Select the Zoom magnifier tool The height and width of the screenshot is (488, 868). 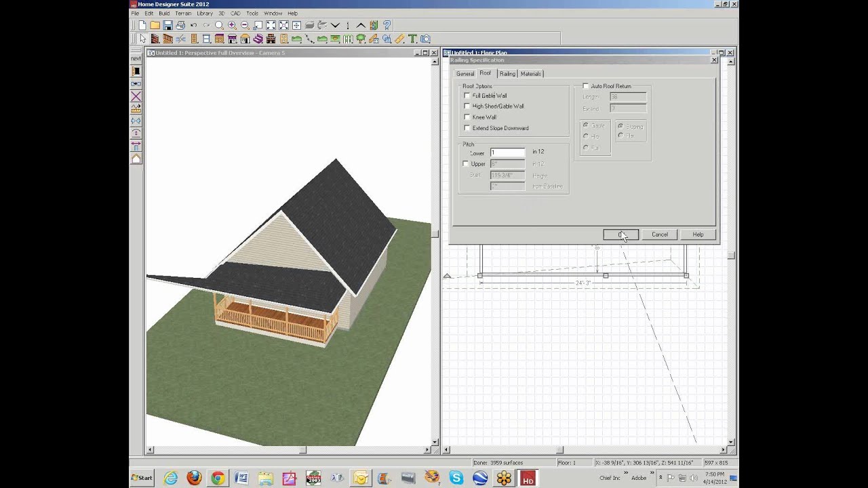[x=220, y=25]
